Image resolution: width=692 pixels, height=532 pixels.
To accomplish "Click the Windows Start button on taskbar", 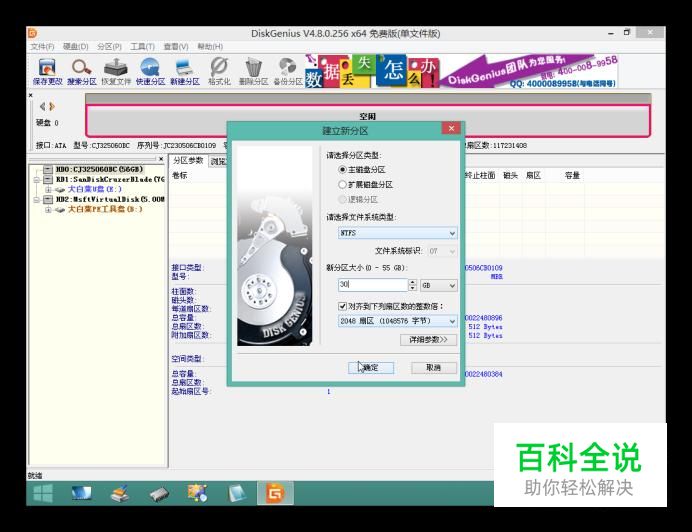I will (43, 493).
